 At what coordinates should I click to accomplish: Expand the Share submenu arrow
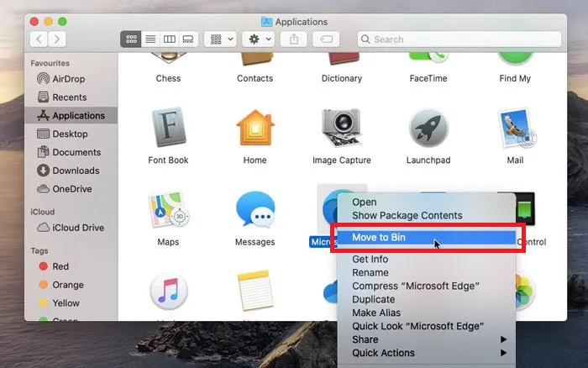(x=503, y=339)
